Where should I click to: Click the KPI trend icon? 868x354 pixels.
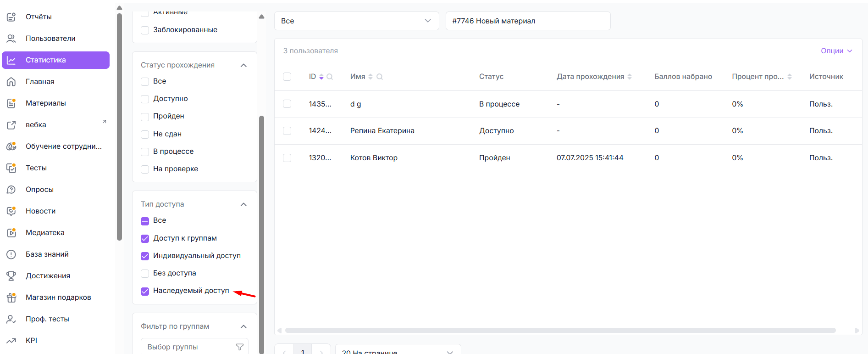(11, 341)
